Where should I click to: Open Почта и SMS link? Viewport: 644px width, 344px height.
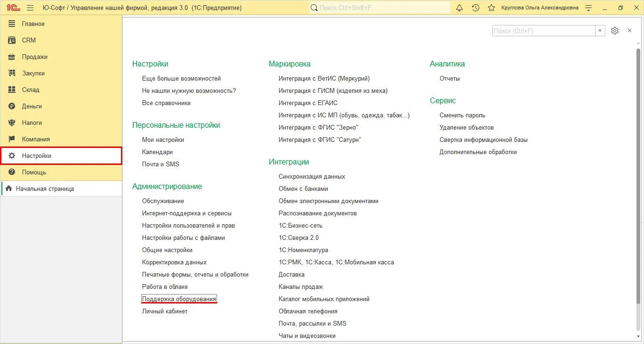(x=161, y=164)
